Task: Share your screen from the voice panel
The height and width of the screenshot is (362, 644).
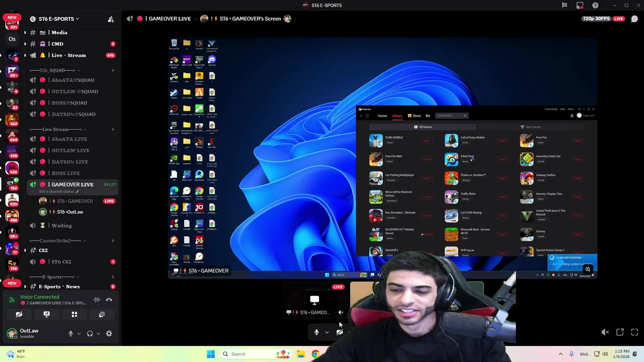Action: pyautogui.click(x=47, y=314)
